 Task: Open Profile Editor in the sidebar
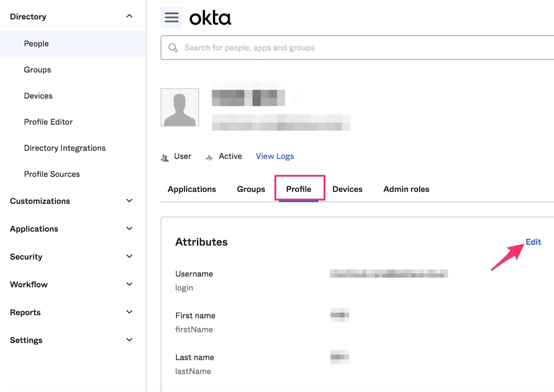(48, 122)
